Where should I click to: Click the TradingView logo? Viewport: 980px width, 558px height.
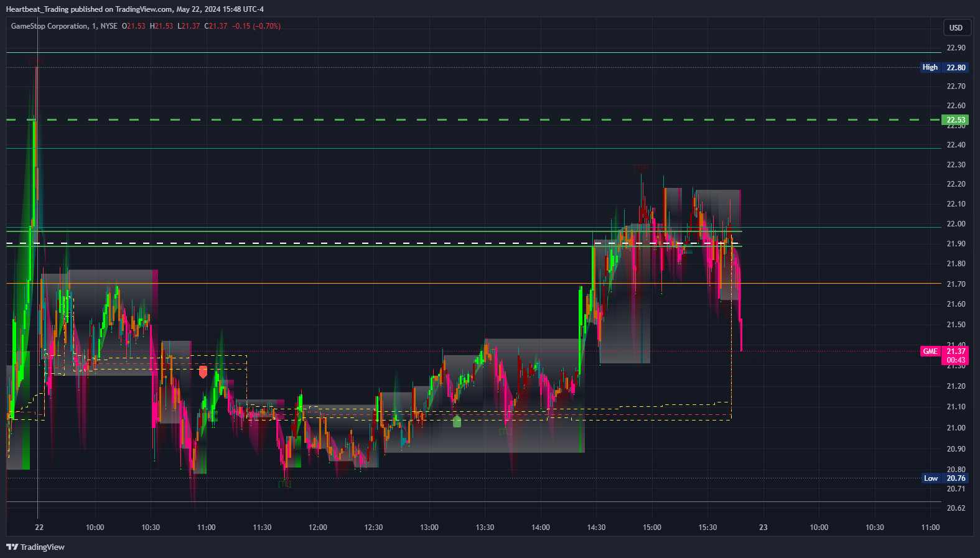coord(35,547)
